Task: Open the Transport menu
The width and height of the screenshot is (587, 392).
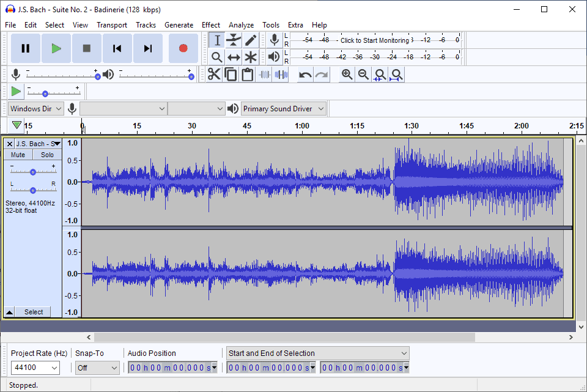Action: coord(112,24)
